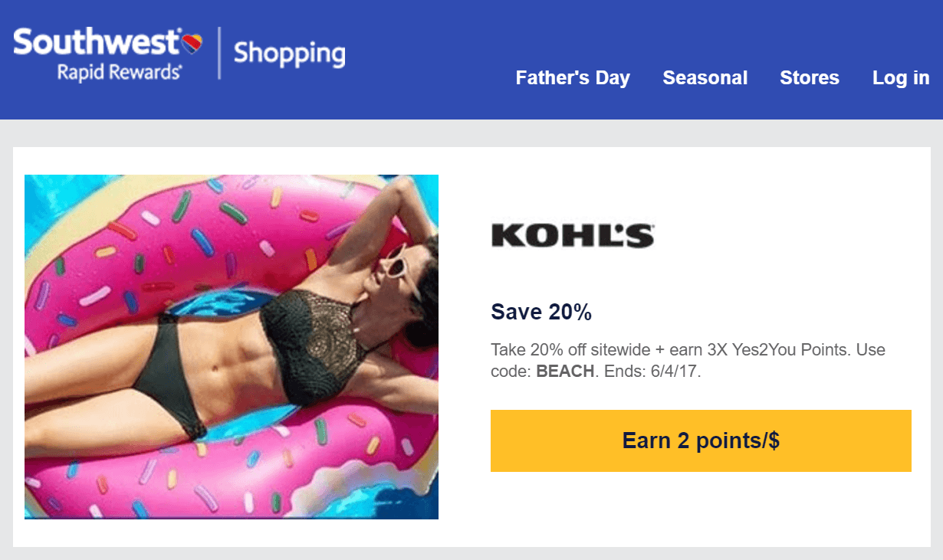Image resolution: width=943 pixels, height=560 pixels.
Task: Click the Earn 2 points/$ button
Action: point(701,440)
